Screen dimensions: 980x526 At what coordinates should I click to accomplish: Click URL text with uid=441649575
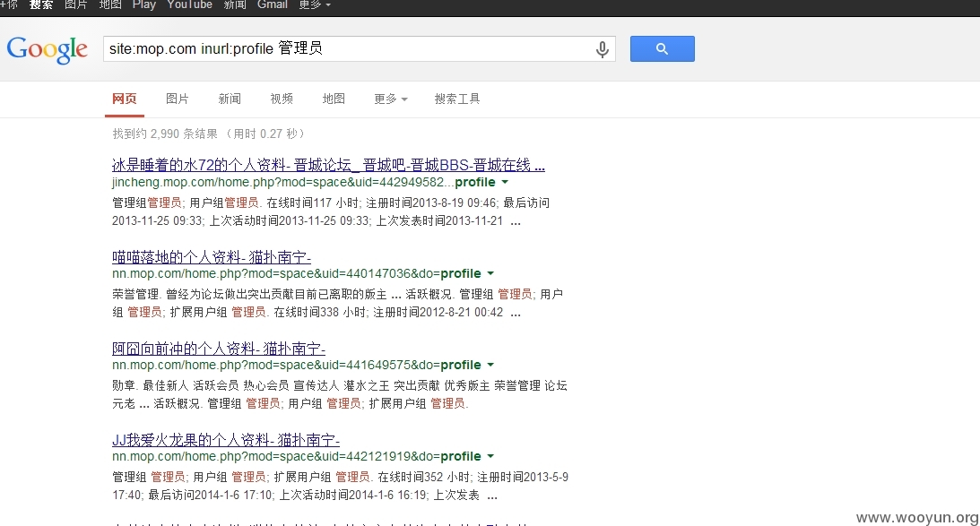pos(296,365)
